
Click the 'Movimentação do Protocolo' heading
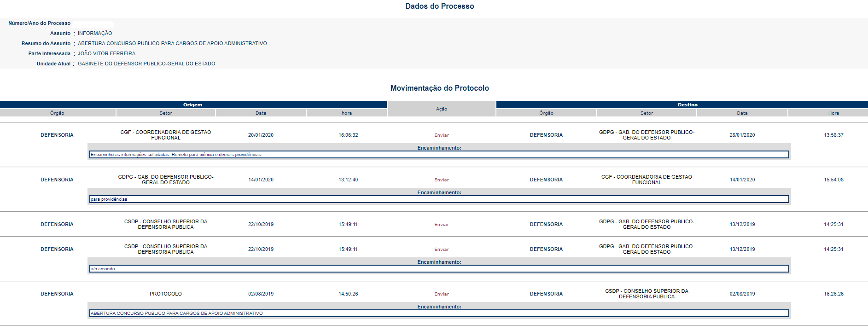coord(439,88)
